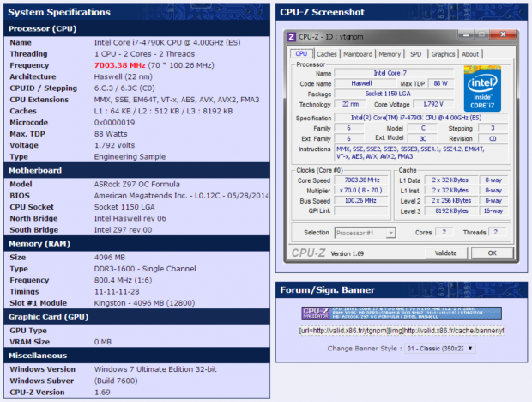Open the Processor #1 selection dropdown
Screen dimensions: 532x402
tap(365, 233)
